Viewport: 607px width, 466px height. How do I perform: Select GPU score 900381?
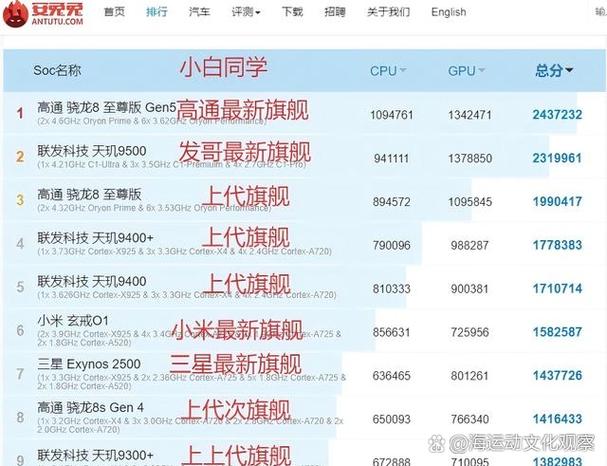tap(470, 289)
